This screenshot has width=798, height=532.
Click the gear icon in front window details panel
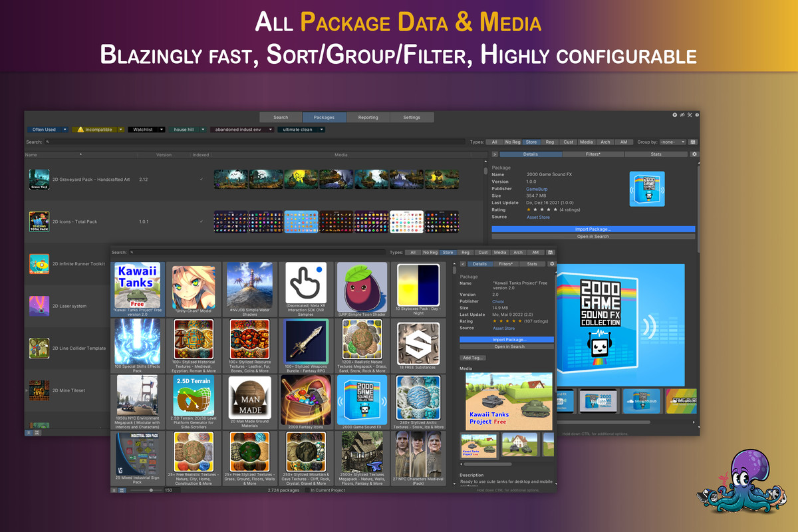(x=552, y=264)
